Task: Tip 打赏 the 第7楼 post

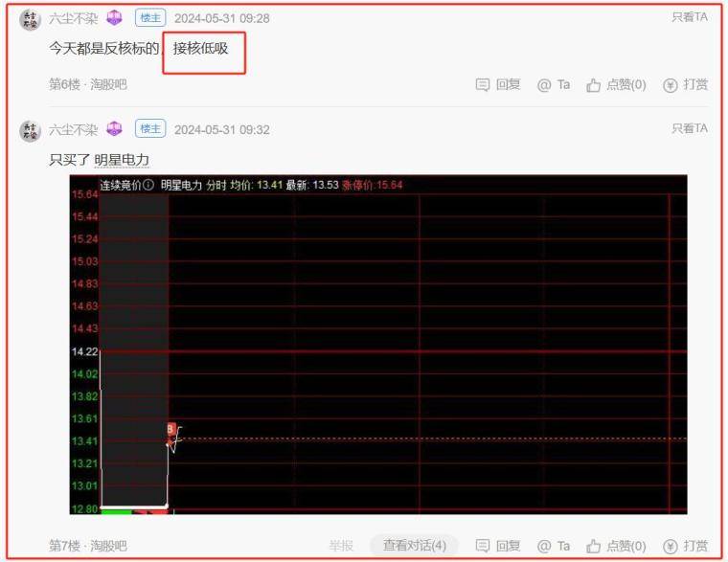Action: [685, 546]
